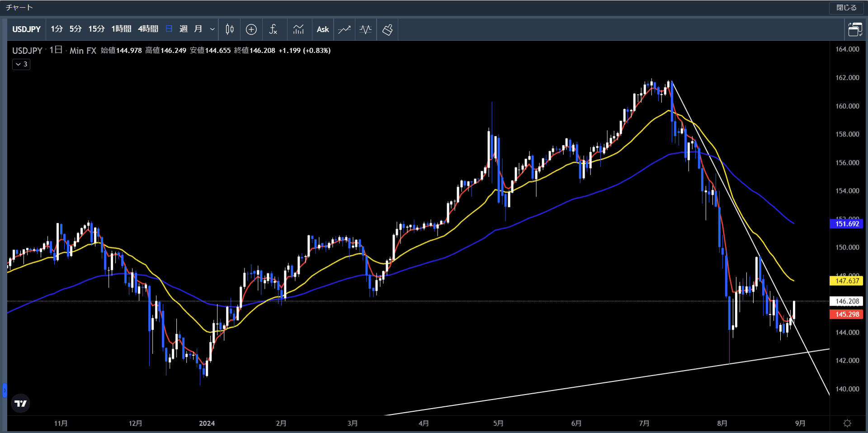Switch to the 15分 timeframe
Image resolution: width=868 pixels, height=433 pixels.
coord(96,29)
